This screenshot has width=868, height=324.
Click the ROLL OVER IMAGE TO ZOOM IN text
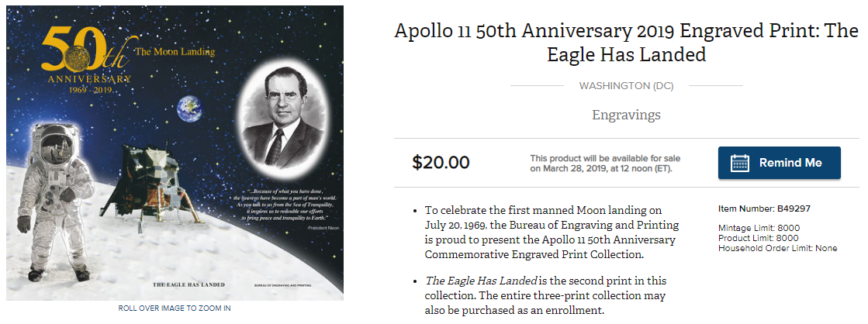click(x=175, y=308)
